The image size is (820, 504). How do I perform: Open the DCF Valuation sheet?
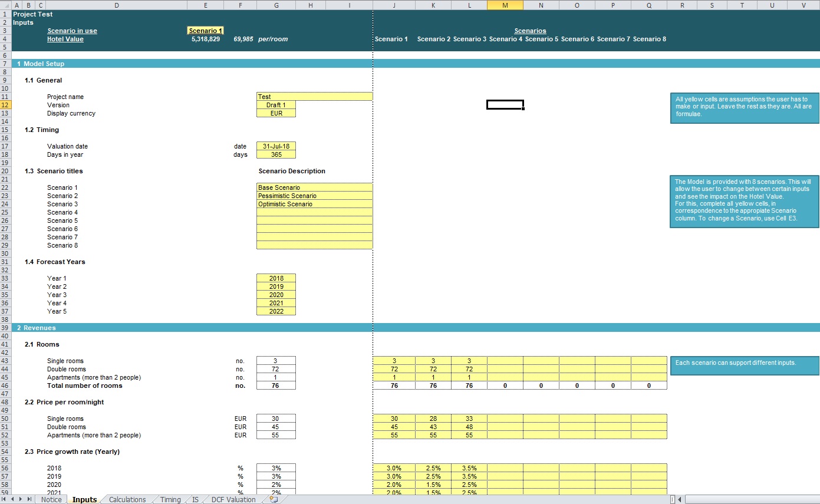pyautogui.click(x=232, y=499)
